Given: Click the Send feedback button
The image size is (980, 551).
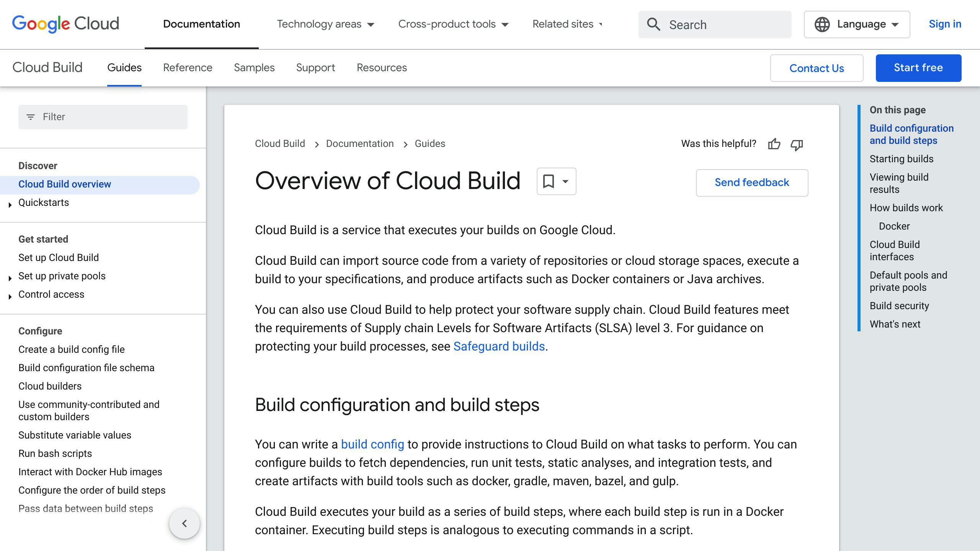Looking at the screenshot, I should (x=752, y=183).
